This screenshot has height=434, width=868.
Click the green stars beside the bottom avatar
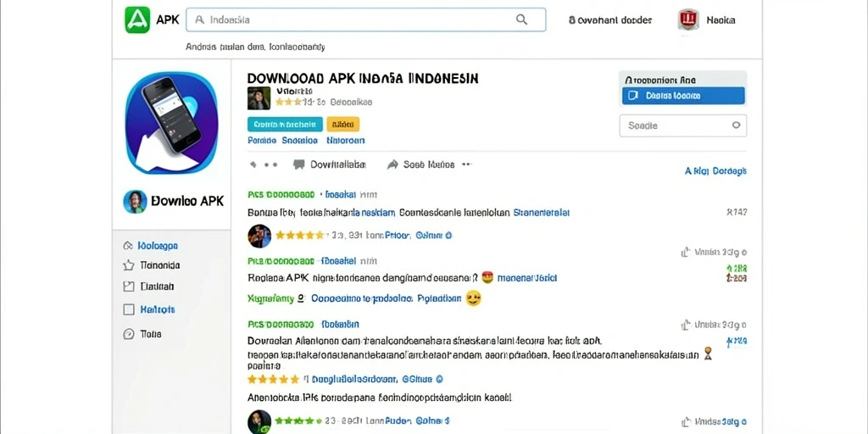click(x=299, y=420)
